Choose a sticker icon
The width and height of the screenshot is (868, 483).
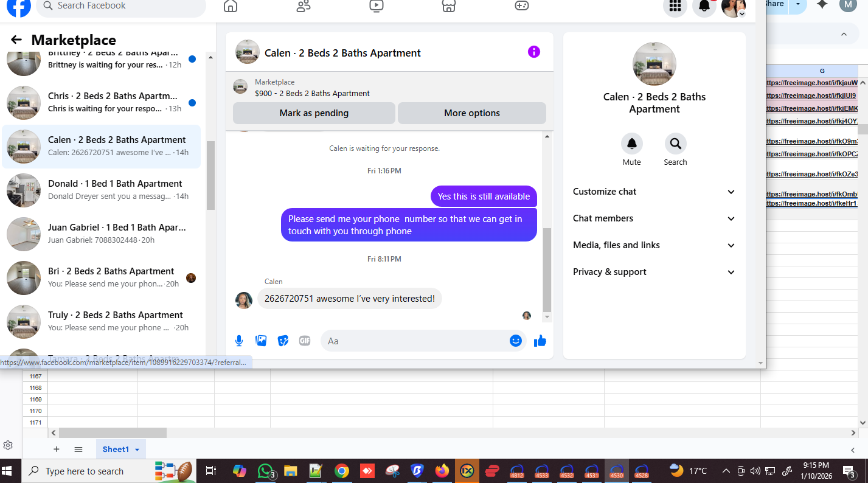pyautogui.click(x=283, y=341)
